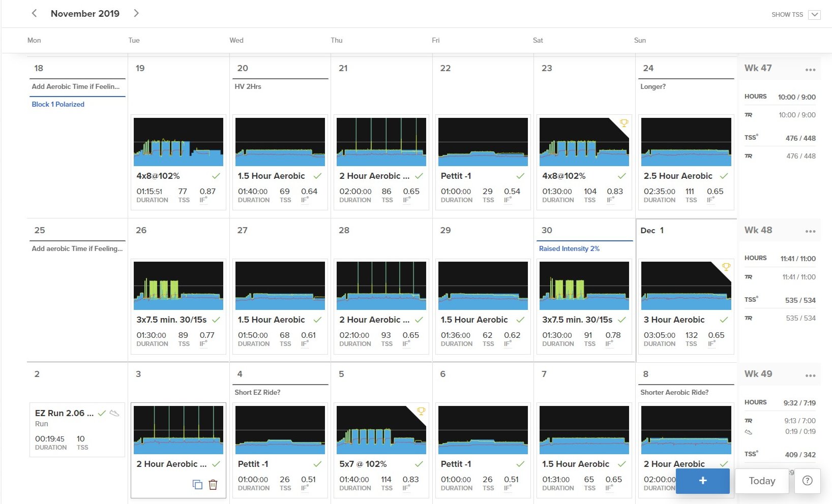Select Dec 6 Pettit -1 title
This screenshot has width=832, height=504.
tap(456, 464)
